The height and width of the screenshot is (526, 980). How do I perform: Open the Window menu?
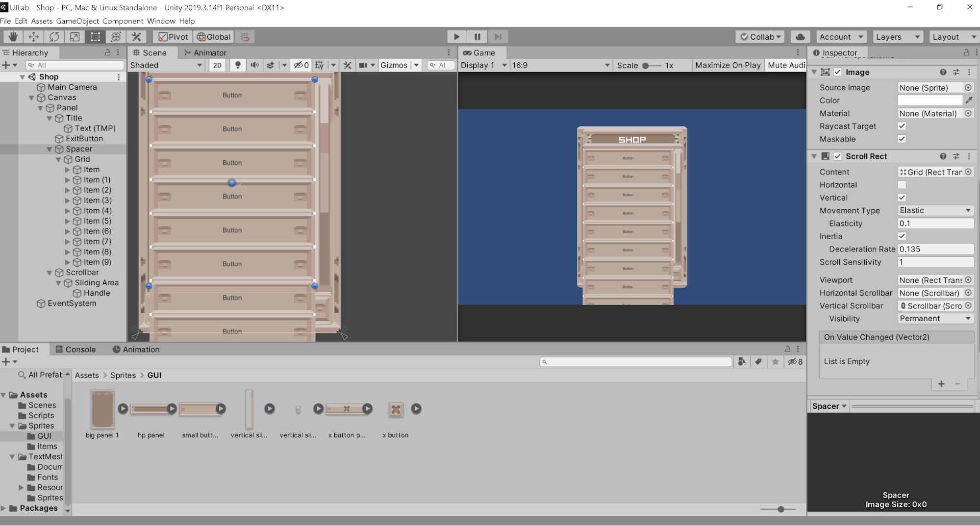click(161, 21)
